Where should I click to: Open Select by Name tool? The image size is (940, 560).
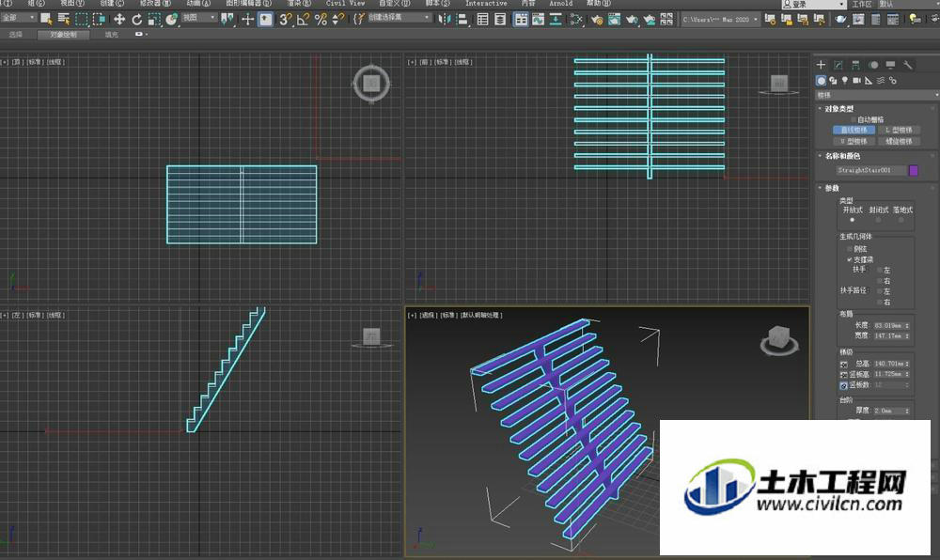point(64,19)
